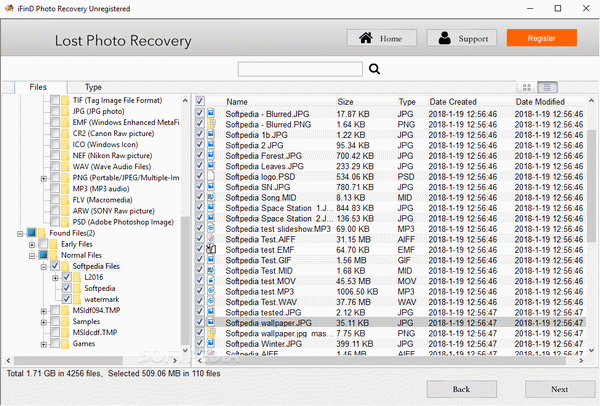The image size is (600, 406).
Task: Expand the Samples tree node
Action: coord(44,322)
